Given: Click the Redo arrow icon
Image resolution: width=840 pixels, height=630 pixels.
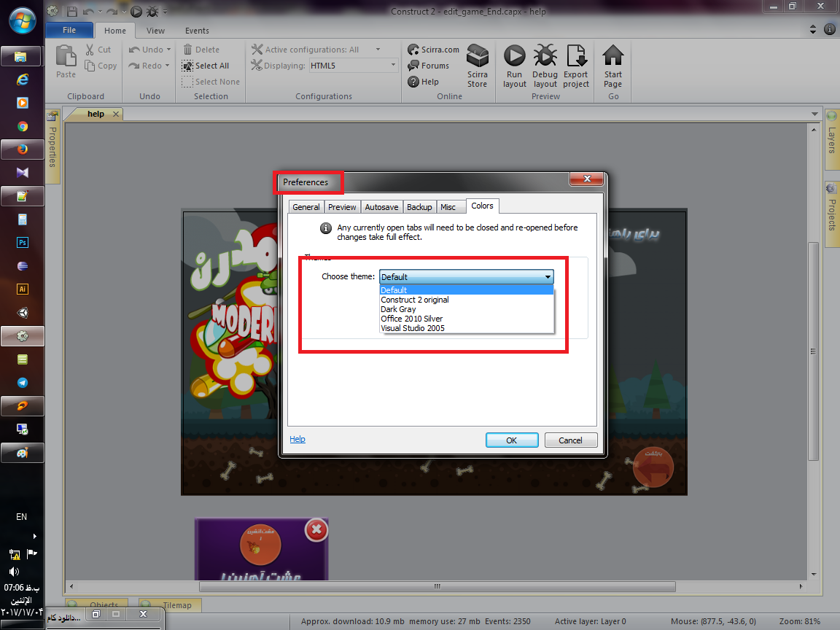Looking at the screenshot, I should tap(134, 66).
